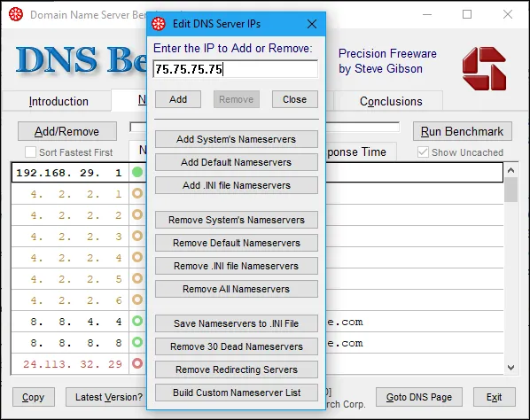This screenshot has width=530, height=420.
Task: Close the Edit DNS Server IPs dialog
Action: point(312,24)
